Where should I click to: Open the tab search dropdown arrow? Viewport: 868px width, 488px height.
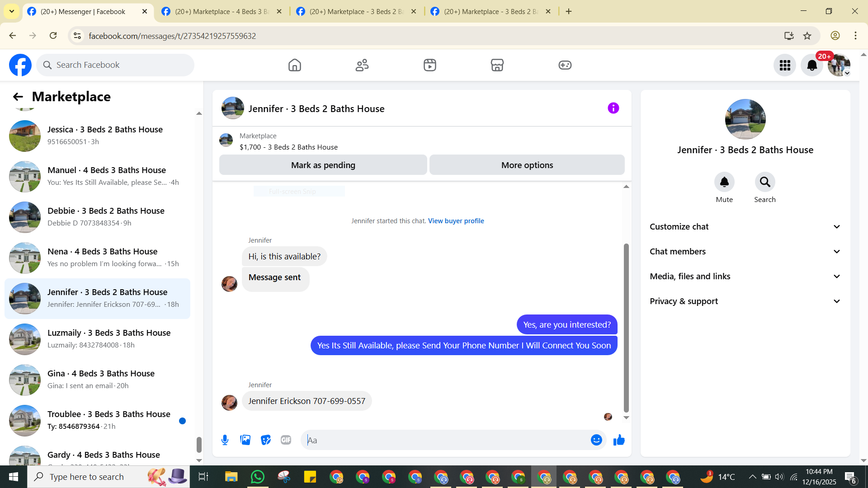point(11,11)
